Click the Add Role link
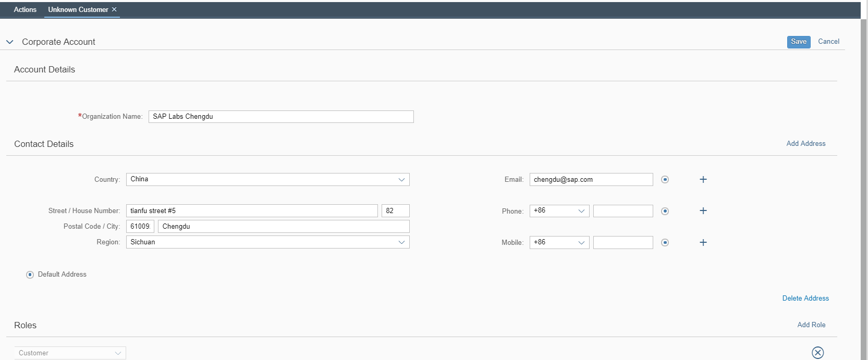This screenshot has width=868, height=360. (x=811, y=325)
